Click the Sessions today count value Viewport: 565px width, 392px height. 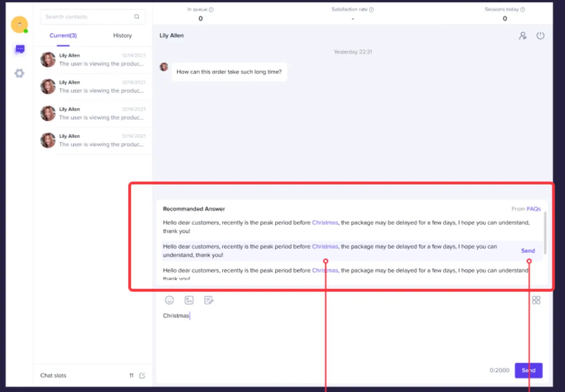(x=505, y=18)
